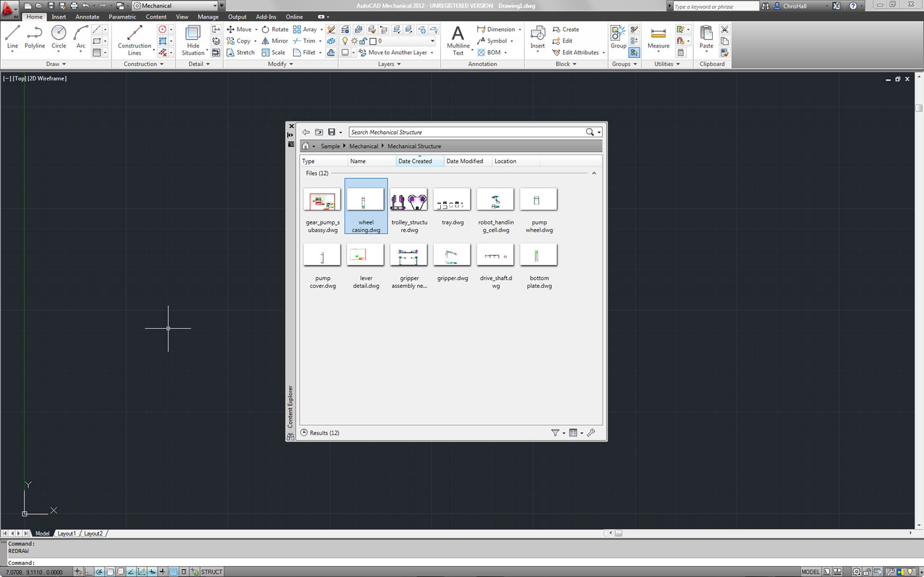Click the Content Explorer back arrow
This screenshot has height=577, width=924.
(x=306, y=132)
